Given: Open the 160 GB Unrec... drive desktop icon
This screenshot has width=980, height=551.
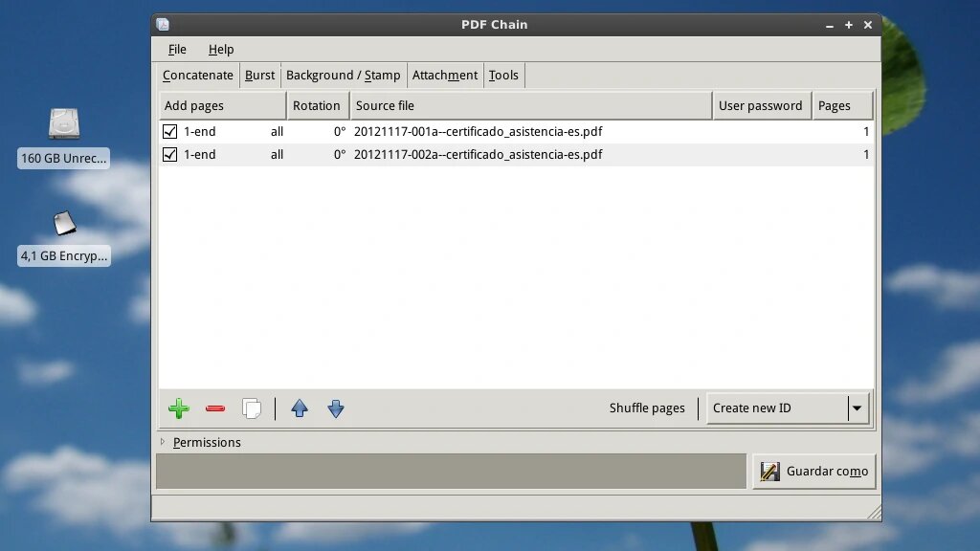Looking at the screenshot, I should point(64,123).
